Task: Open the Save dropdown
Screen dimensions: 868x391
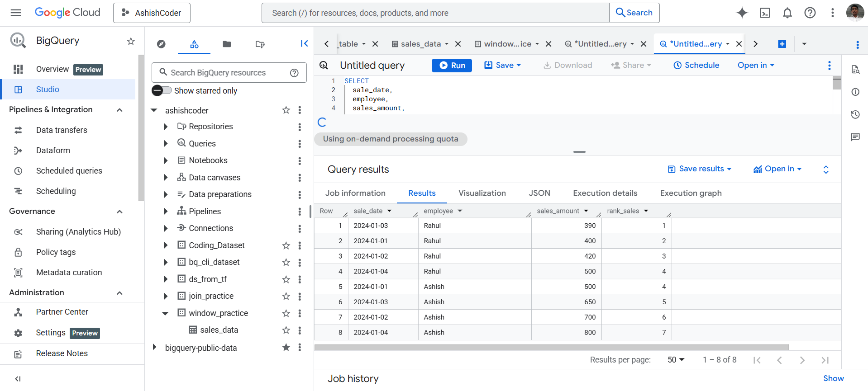Action: (x=503, y=65)
